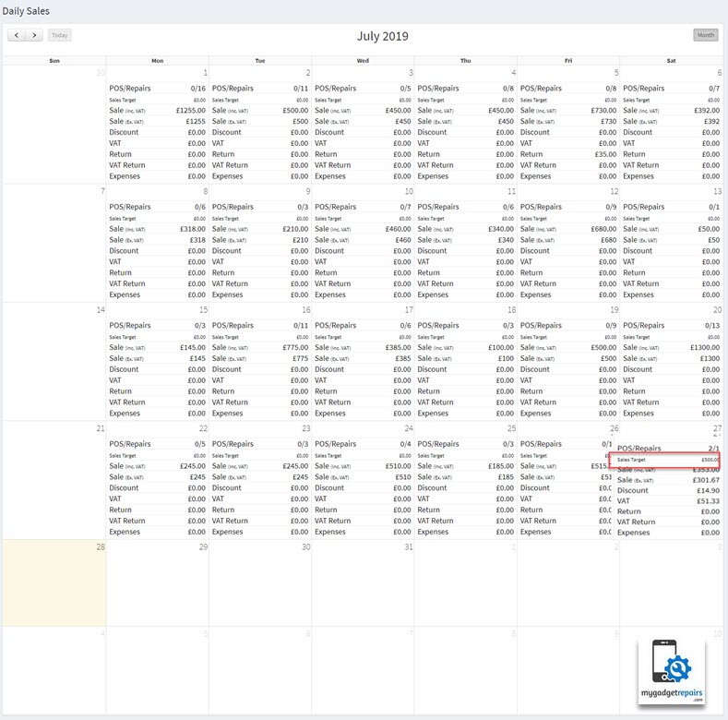The image size is (728, 720).
Task: Go to next month with right arrow
Action: (34, 35)
